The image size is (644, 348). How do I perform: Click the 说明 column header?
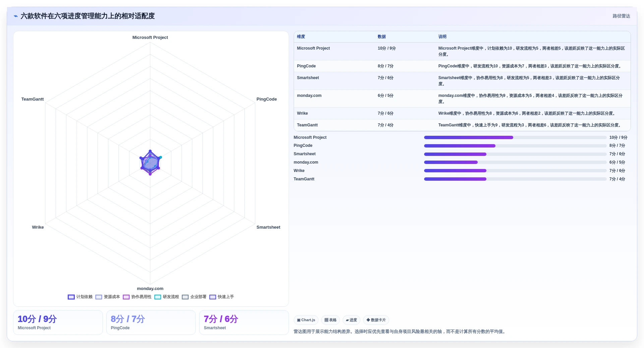(442, 37)
